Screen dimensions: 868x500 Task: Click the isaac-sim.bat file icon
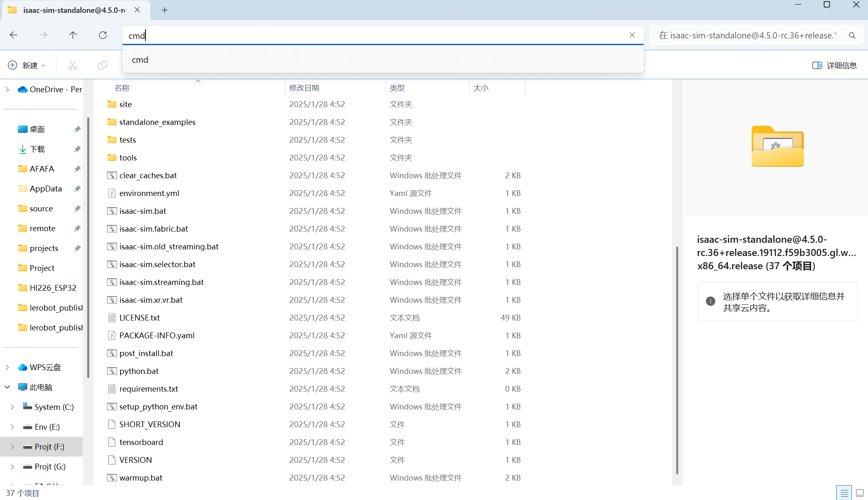(112, 211)
